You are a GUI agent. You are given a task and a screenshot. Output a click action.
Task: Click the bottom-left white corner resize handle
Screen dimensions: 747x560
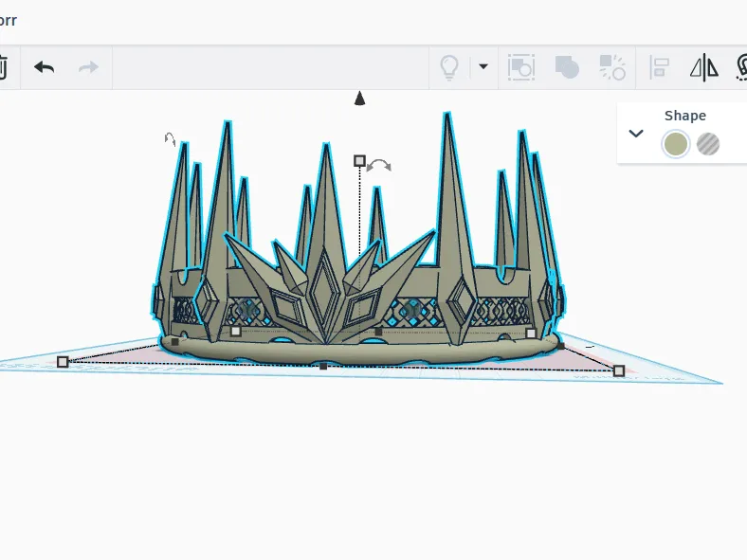tap(63, 362)
